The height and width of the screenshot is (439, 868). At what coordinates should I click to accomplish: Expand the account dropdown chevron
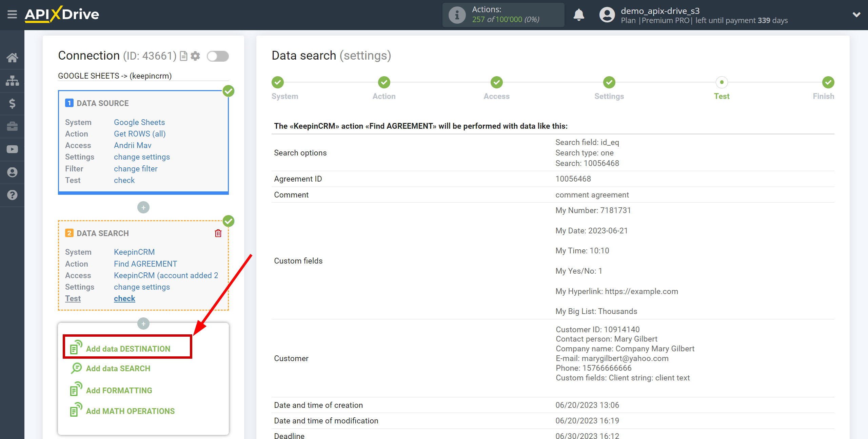tap(856, 15)
